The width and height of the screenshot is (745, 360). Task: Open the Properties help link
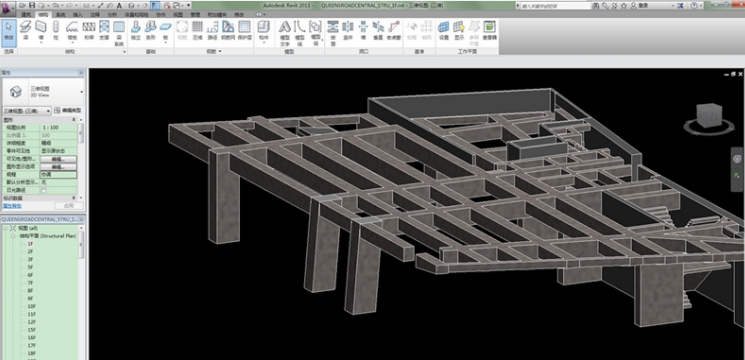point(12,206)
